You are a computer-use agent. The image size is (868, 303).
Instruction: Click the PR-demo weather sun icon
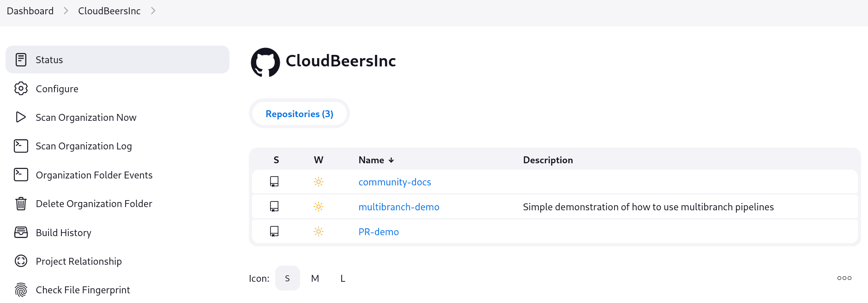tap(319, 232)
